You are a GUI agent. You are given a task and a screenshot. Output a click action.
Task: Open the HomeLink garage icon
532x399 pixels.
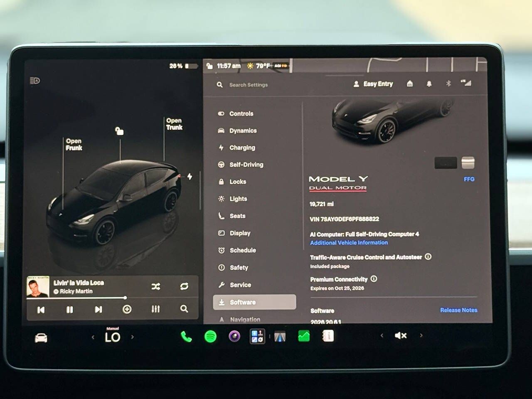[410, 84]
